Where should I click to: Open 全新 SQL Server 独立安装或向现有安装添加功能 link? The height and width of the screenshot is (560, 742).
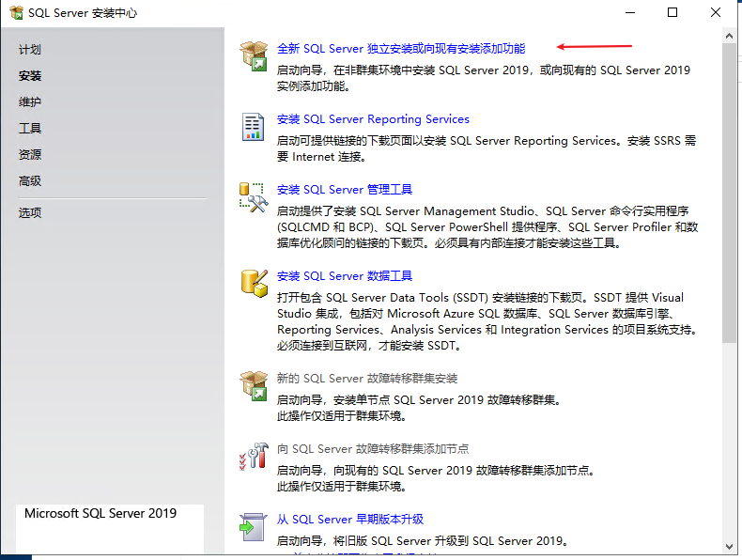click(x=401, y=49)
